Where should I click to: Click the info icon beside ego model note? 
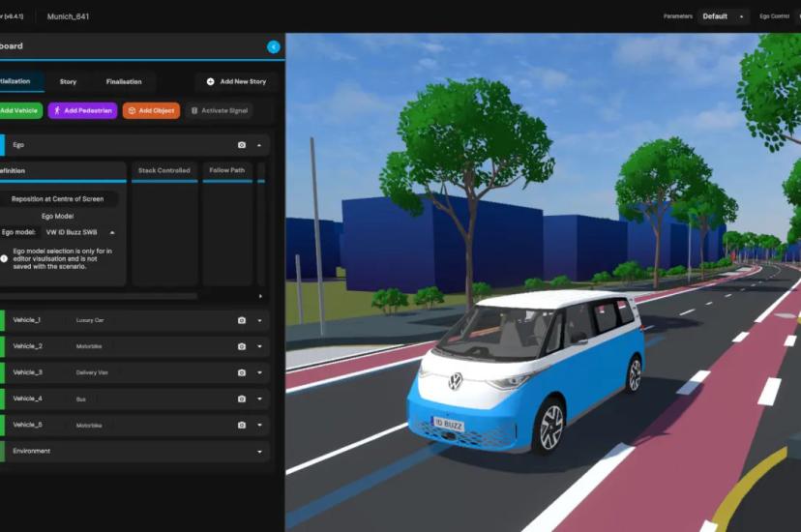click(x=4, y=259)
